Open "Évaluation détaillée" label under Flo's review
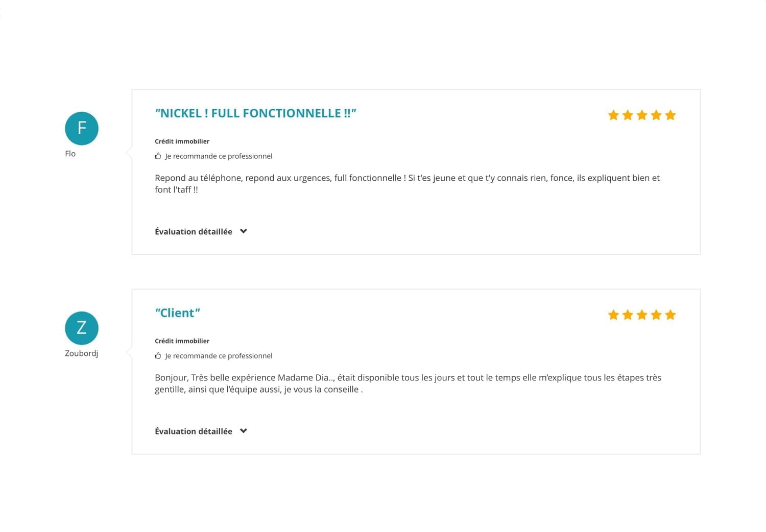Screen dimensions: 766x532 click(x=194, y=232)
